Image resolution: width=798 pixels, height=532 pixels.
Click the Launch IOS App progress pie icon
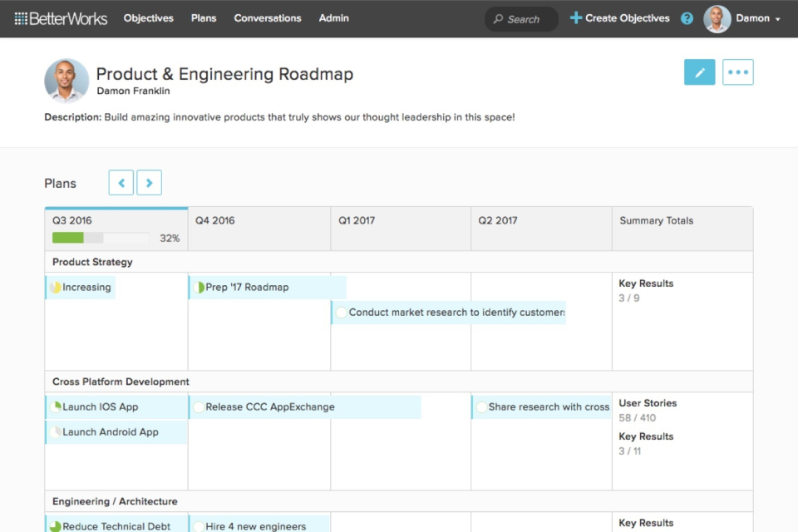tap(56, 407)
